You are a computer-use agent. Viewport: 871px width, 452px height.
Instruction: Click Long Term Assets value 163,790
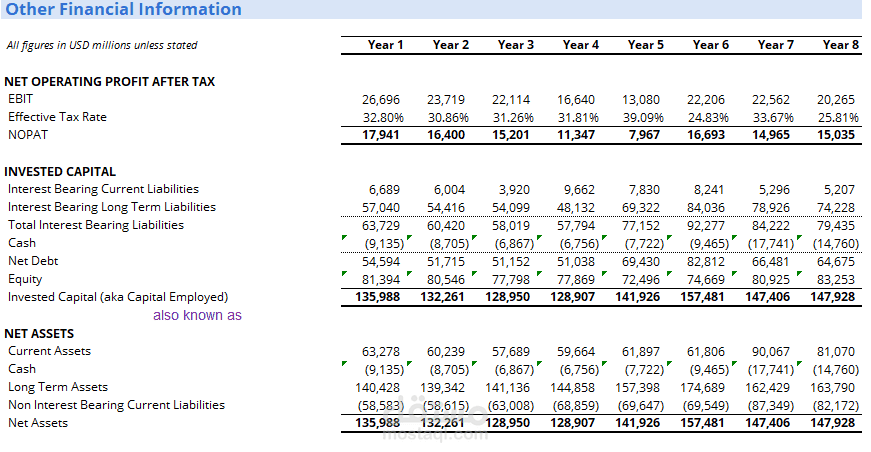832,388
